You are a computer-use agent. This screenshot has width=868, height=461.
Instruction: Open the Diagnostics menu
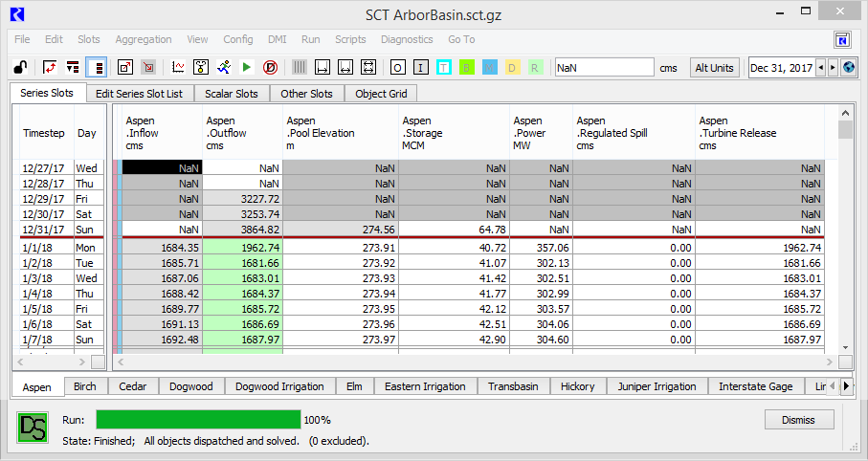click(407, 39)
